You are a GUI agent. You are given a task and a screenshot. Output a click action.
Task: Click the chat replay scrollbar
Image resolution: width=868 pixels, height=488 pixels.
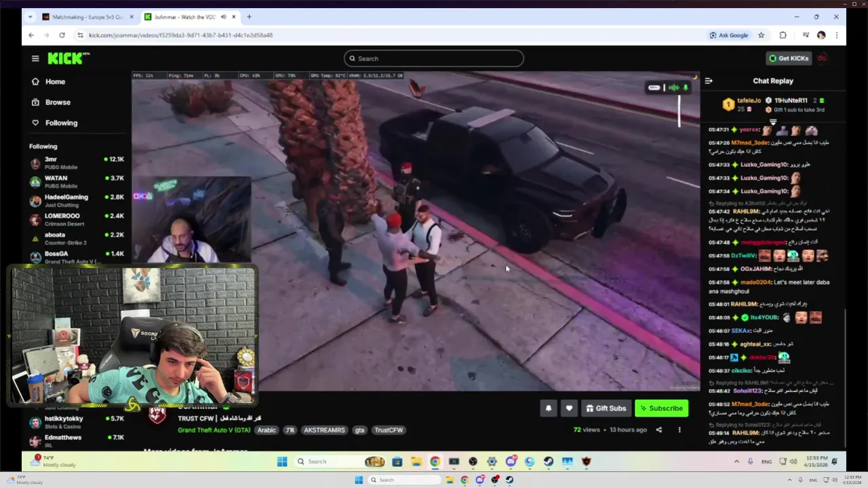(x=845, y=378)
